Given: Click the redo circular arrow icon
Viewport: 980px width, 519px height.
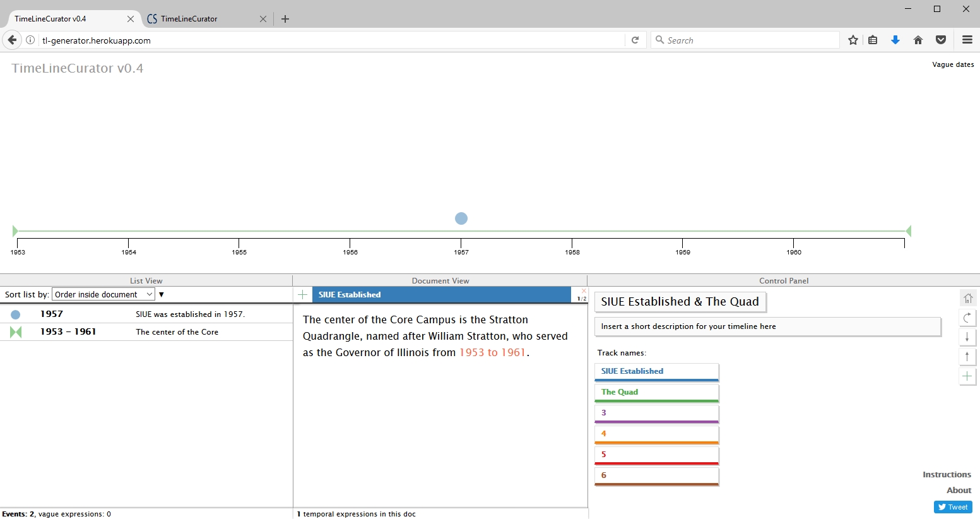Looking at the screenshot, I should tap(967, 318).
